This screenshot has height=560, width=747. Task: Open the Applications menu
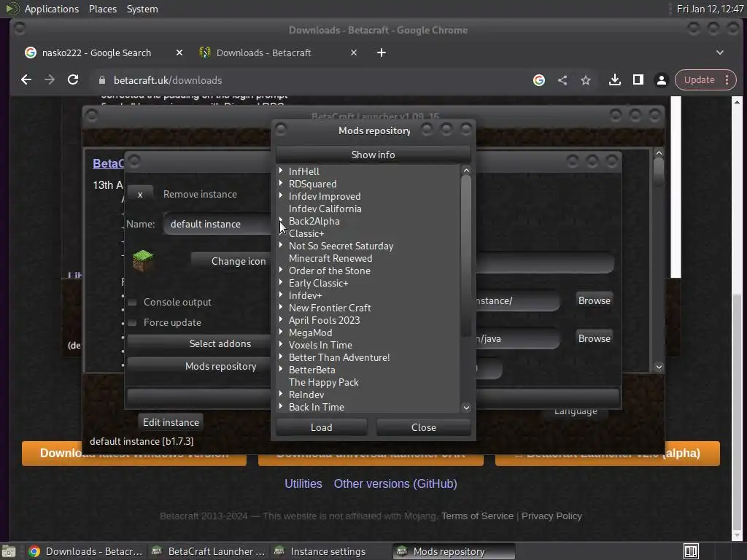tap(52, 9)
